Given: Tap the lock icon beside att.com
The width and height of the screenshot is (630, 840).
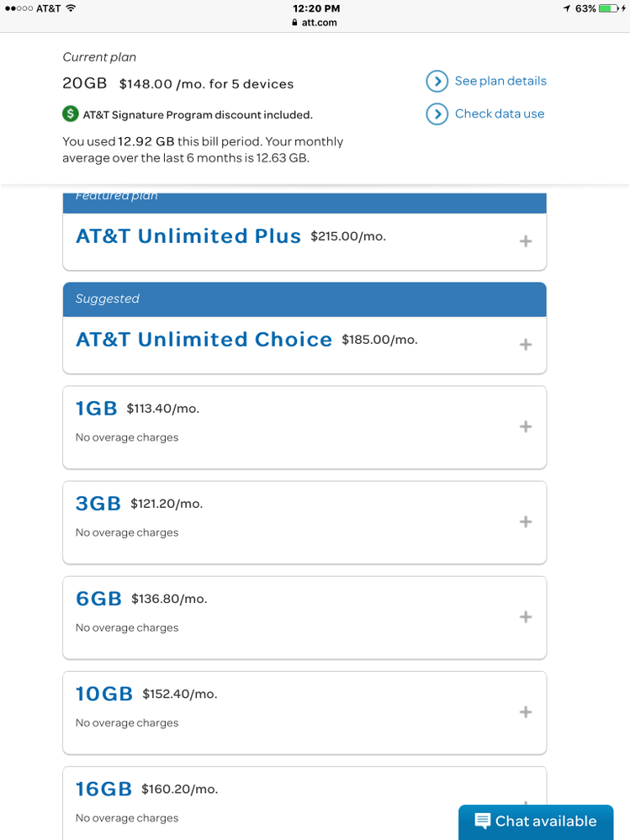Looking at the screenshot, I should [294, 23].
